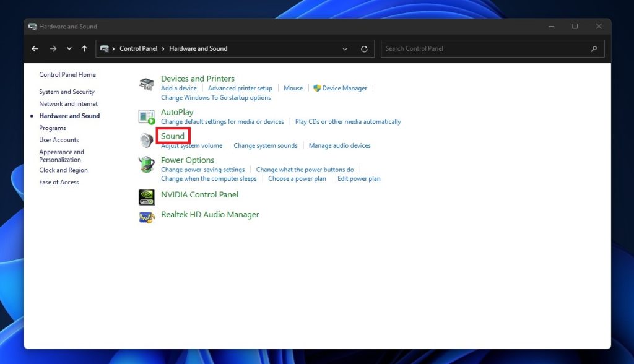This screenshot has height=364, width=634.
Task: Open the Devices and Printers heading link
Action: coord(198,79)
